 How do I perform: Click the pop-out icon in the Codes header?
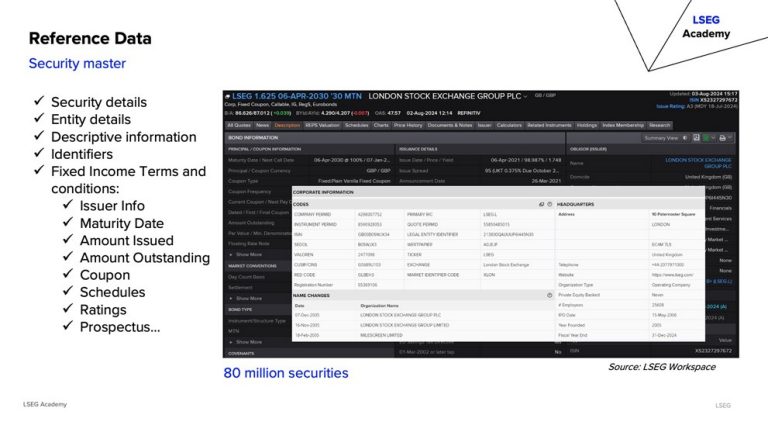coord(541,204)
